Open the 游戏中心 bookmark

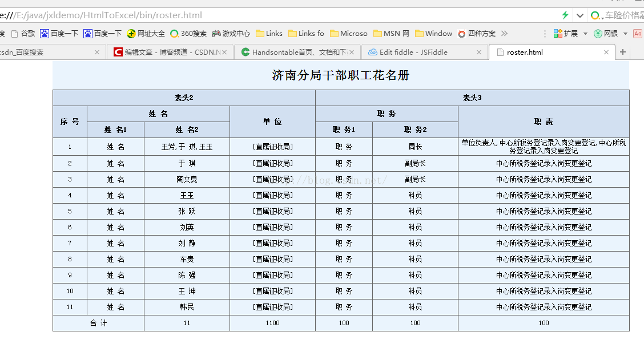(231, 34)
